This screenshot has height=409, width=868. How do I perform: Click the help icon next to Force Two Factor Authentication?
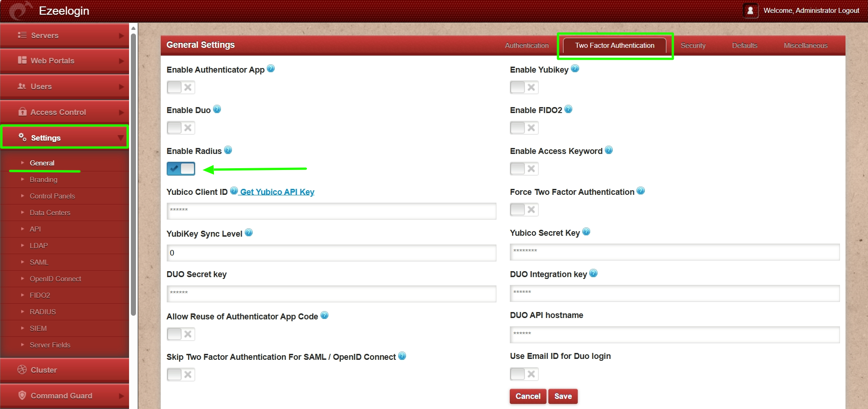641,191
